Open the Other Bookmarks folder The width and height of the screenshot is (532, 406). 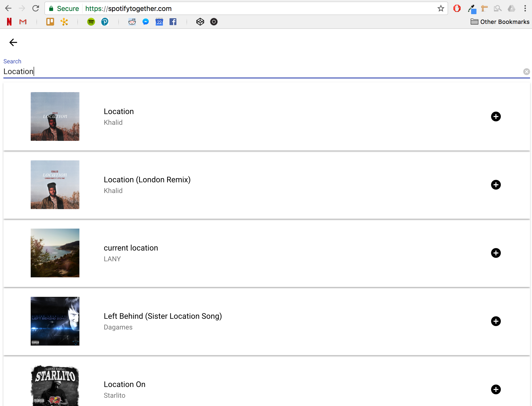pyautogui.click(x=500, y=22)
